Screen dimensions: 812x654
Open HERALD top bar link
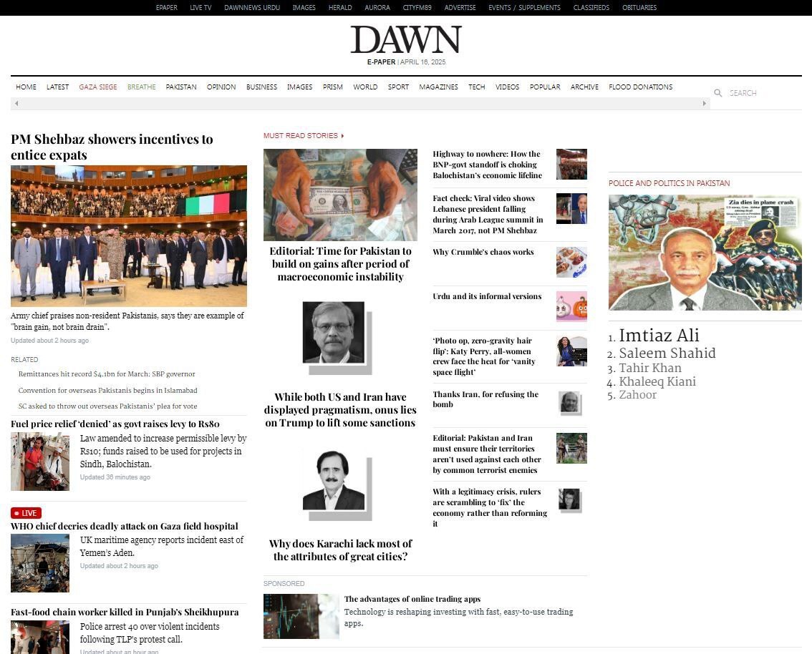(x=340, y=8)
